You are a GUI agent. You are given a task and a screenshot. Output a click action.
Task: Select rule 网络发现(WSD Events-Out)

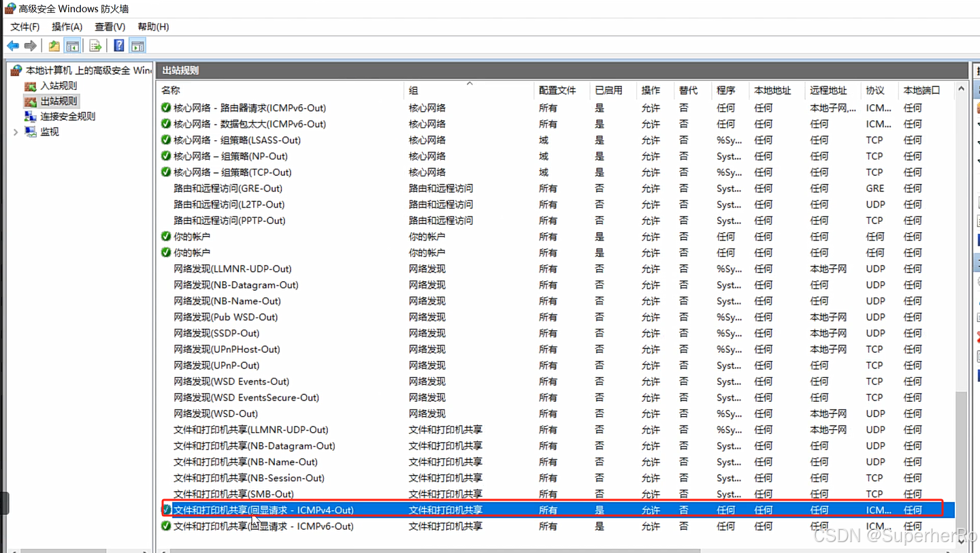click(231, 381)
